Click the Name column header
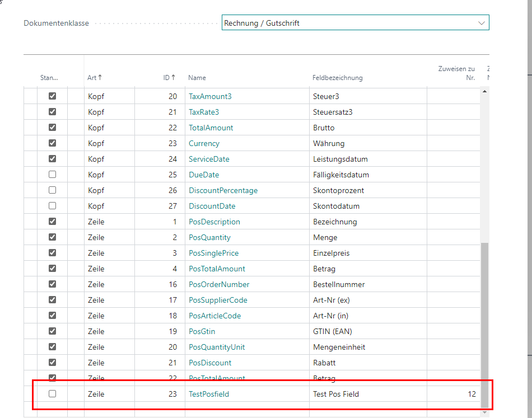This screenshot has width=532, height=418. [197, 78]
